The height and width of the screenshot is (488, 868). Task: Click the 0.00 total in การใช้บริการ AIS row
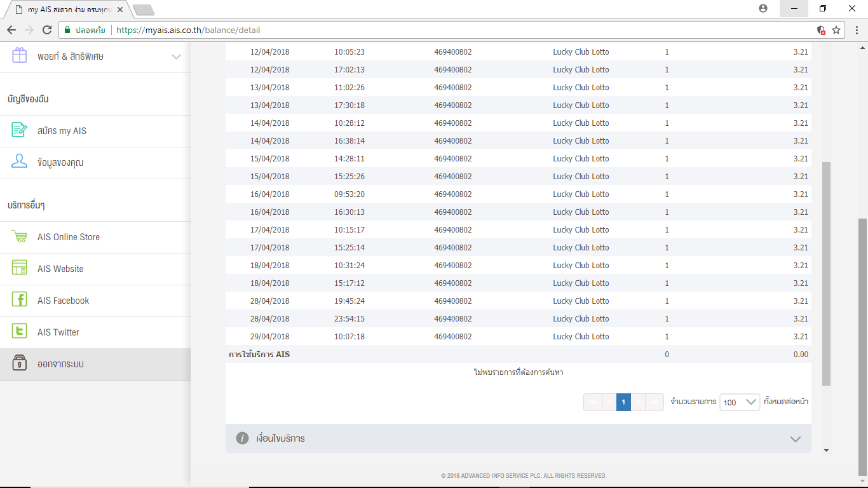tap(801, 354)
